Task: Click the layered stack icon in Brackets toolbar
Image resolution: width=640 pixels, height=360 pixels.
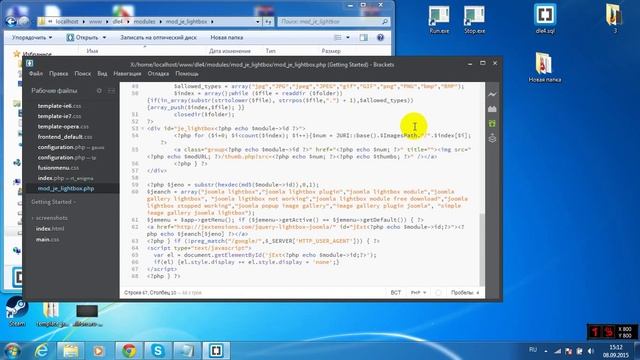Action: coord(492,138)
